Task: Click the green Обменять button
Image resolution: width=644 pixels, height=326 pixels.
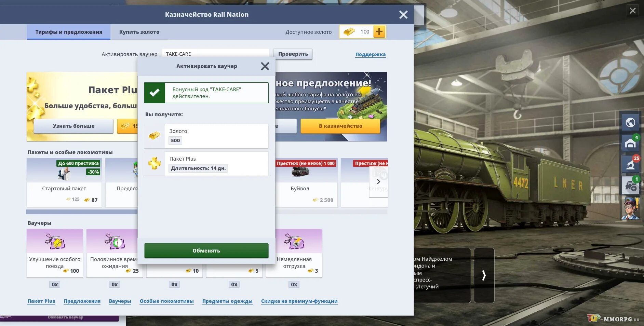Action: (206, 250)
